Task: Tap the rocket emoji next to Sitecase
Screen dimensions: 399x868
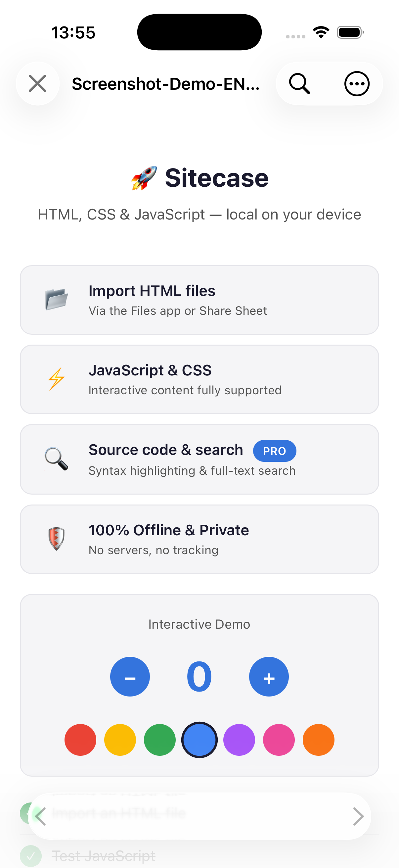Action: [144, 178]
